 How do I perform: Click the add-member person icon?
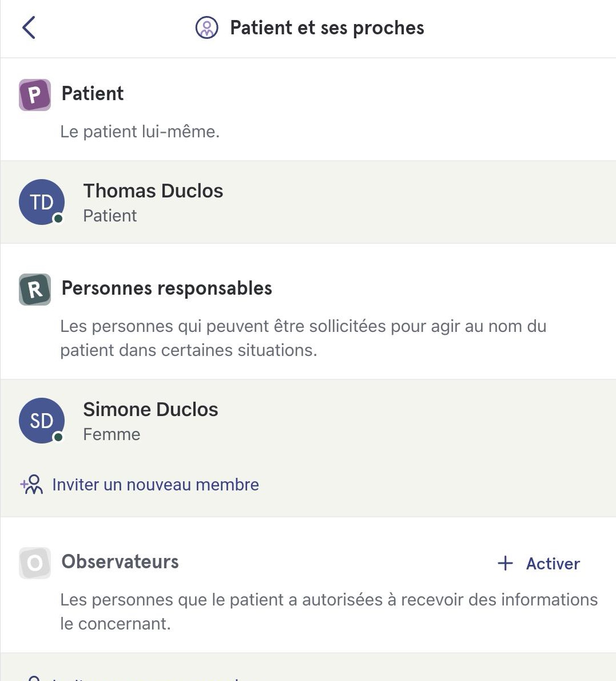click(31, 485)
